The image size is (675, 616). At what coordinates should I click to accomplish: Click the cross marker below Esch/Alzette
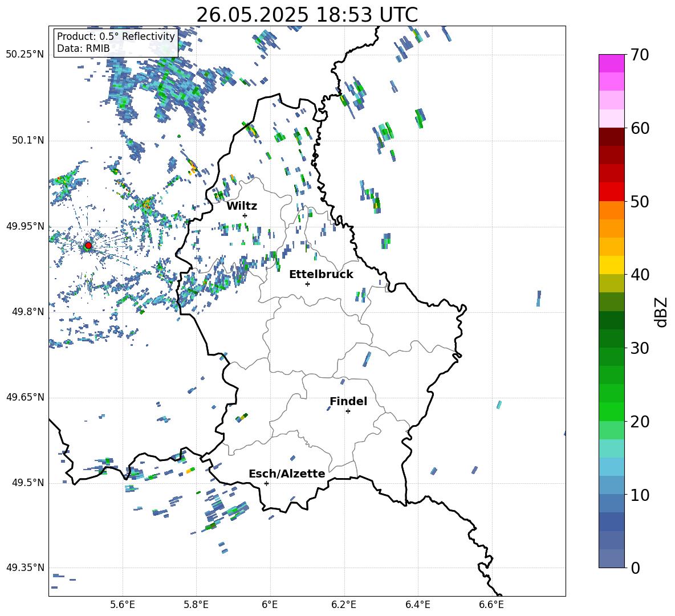[x=266, y=483]
